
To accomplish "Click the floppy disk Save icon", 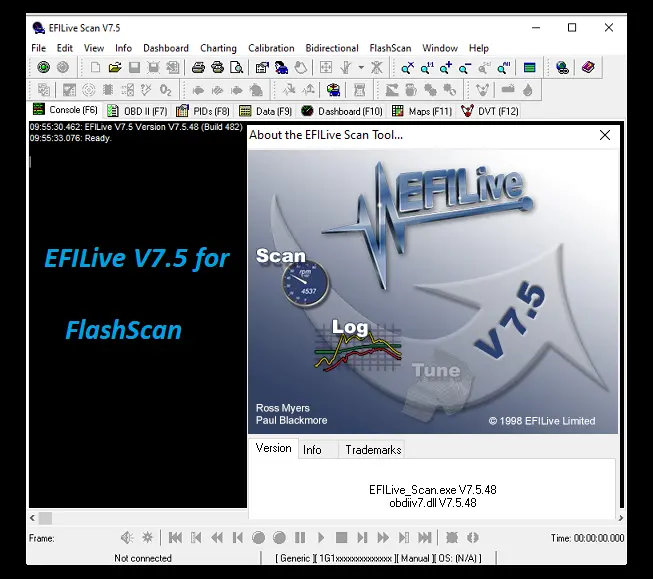I will (x=134, y=67).
